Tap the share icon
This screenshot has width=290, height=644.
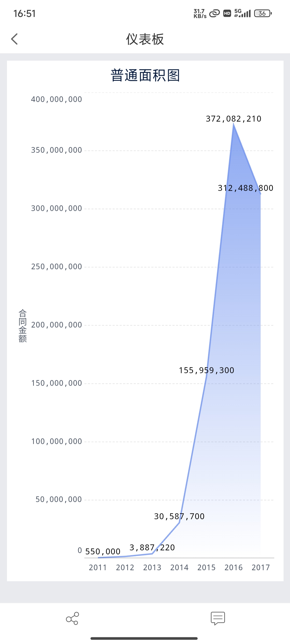(72, 618)
